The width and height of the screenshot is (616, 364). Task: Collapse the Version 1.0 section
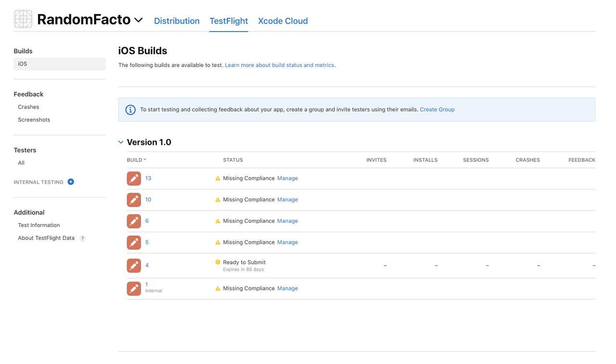(121, 142)
